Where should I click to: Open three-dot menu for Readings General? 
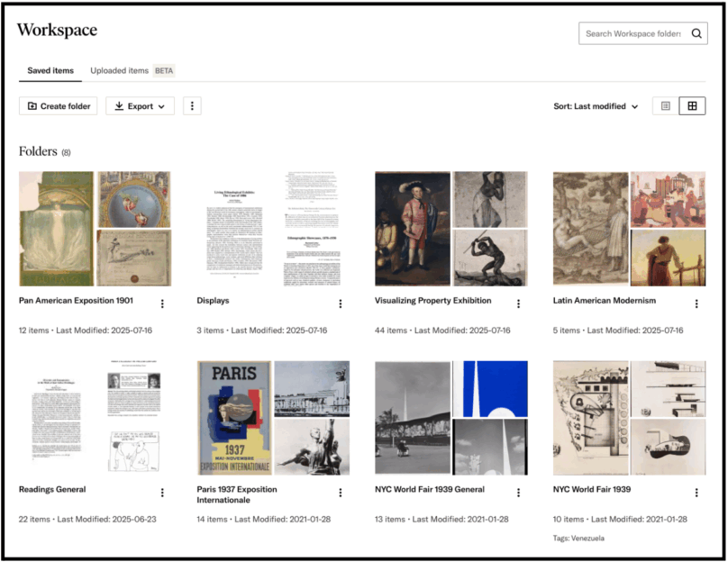click(x=162, y=493)
